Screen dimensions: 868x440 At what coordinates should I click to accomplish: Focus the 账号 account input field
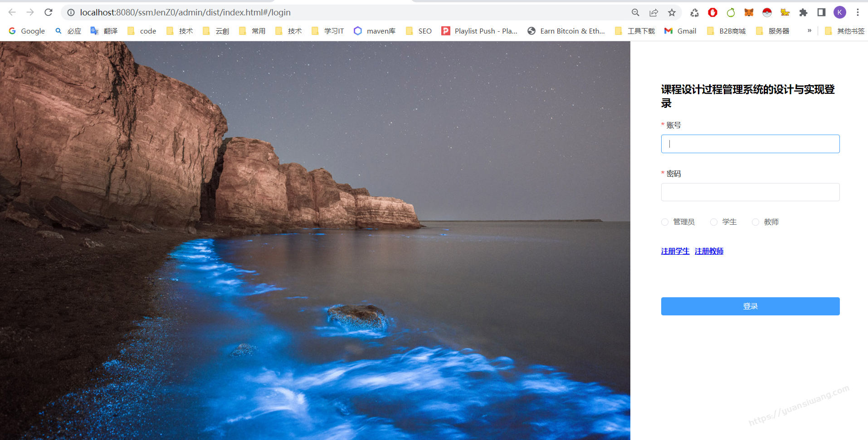[x=750, y=144]
